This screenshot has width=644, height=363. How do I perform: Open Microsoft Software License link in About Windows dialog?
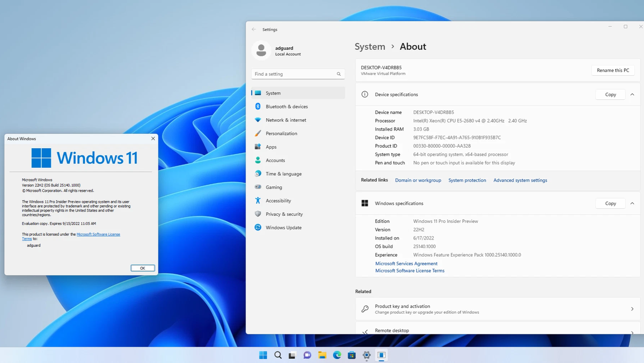pos(99,234)
